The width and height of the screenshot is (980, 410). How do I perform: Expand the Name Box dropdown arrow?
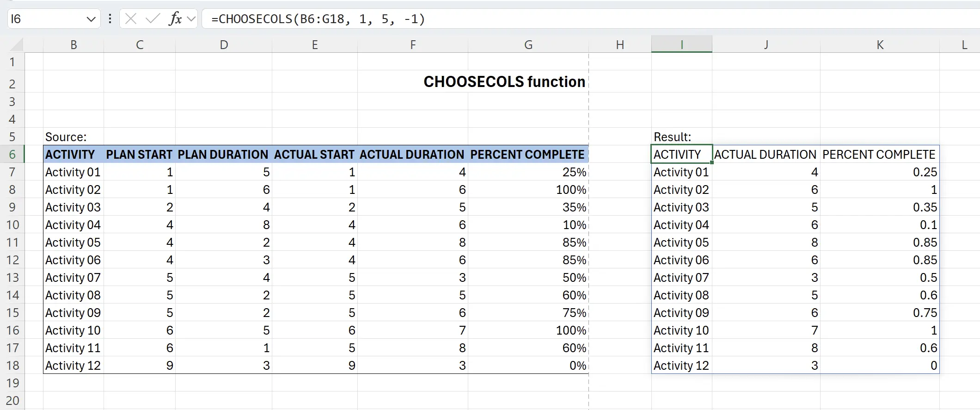(91, 19)
